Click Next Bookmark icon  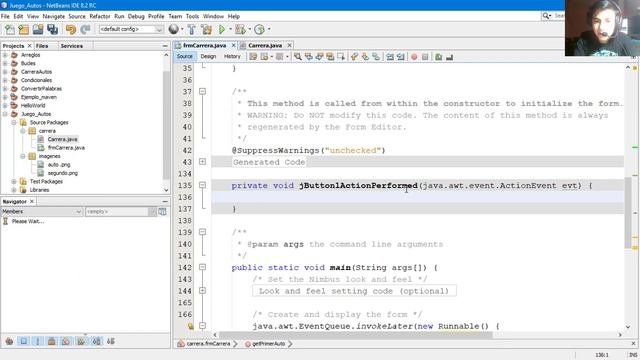pos(365,57)
